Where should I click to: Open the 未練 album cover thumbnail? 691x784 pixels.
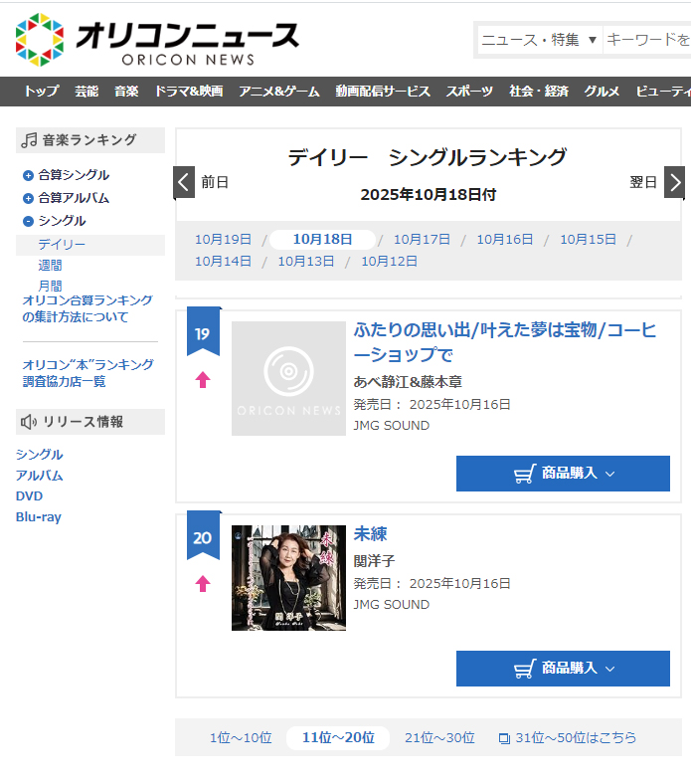(x=288, y=578)
